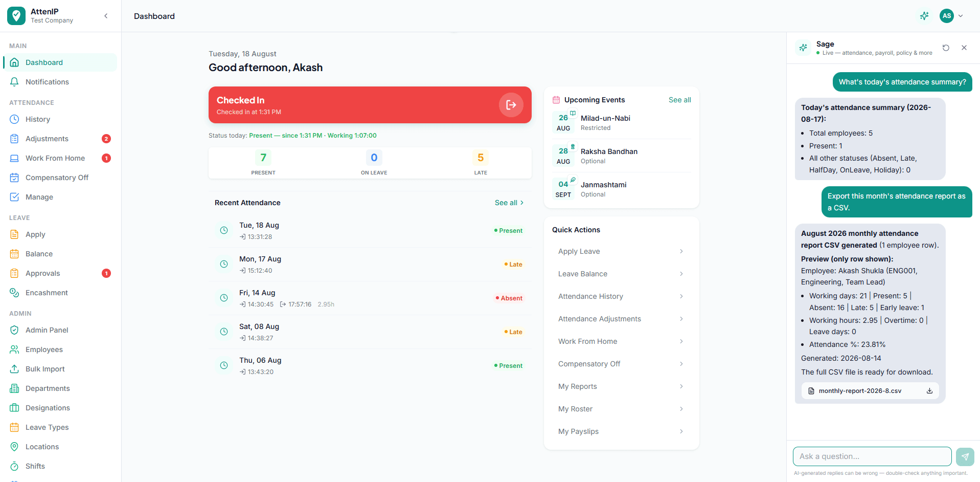
Task: Select the Milad-un-Nabi event entry
Action: pyautogui.click(x=621, y=122)
